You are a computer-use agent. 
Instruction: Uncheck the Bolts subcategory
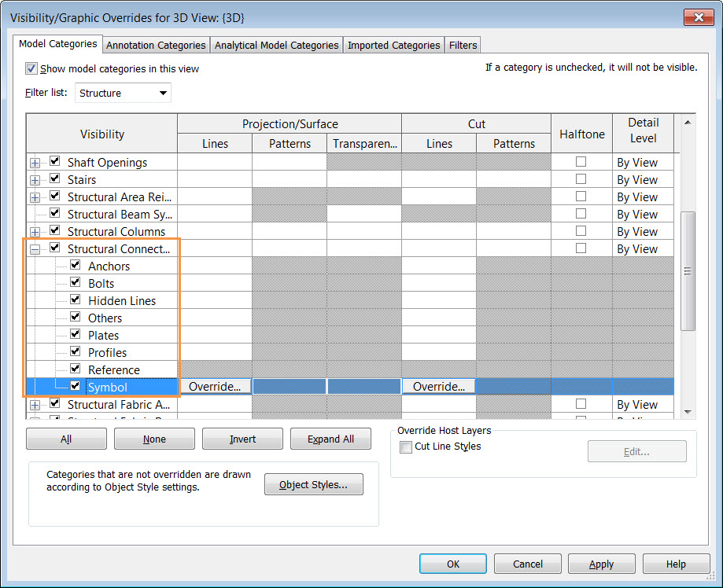coord(75,283)
